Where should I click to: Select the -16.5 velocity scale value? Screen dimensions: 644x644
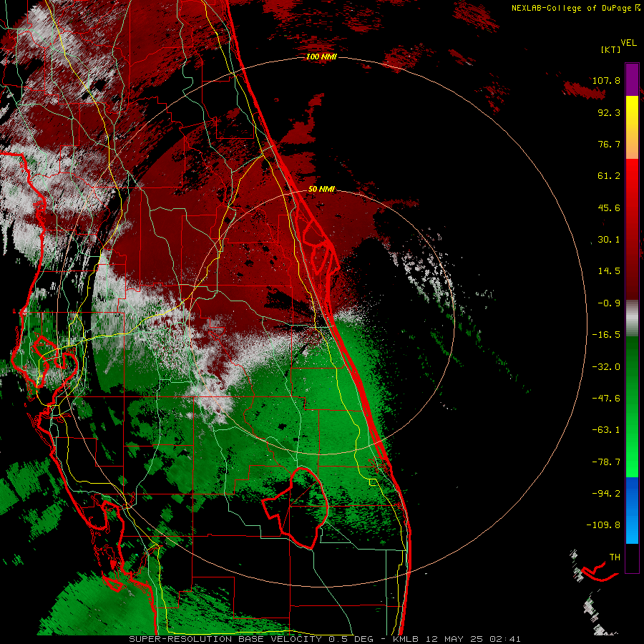pyautogui.click(x=606, y=335)
